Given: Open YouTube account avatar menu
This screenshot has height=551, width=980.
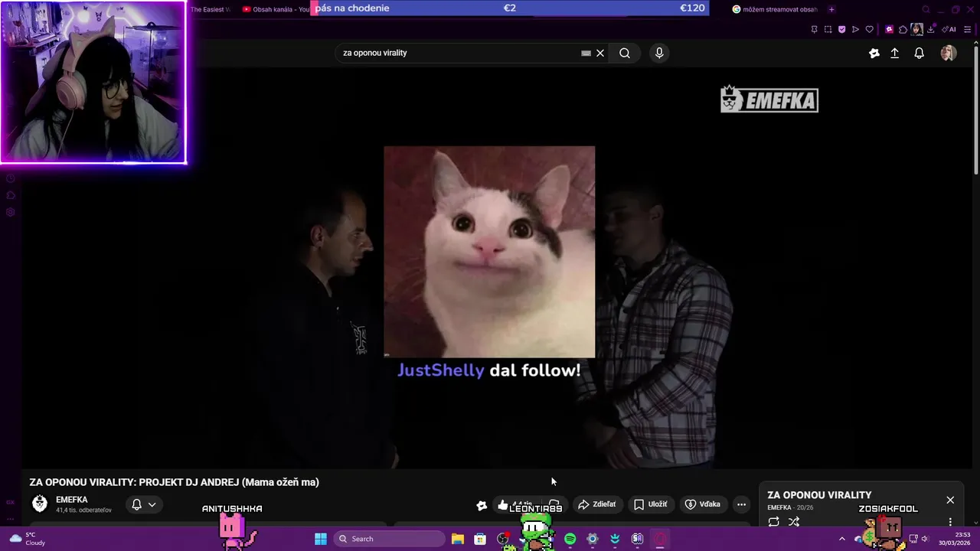Looking at the screenshot, I should tap(949, 53).
